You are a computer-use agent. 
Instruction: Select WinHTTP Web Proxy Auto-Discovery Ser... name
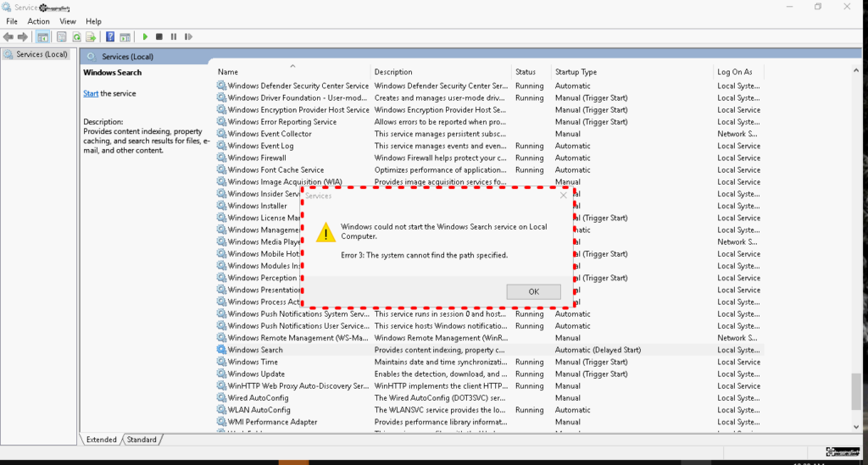click(x=298, y=386)
